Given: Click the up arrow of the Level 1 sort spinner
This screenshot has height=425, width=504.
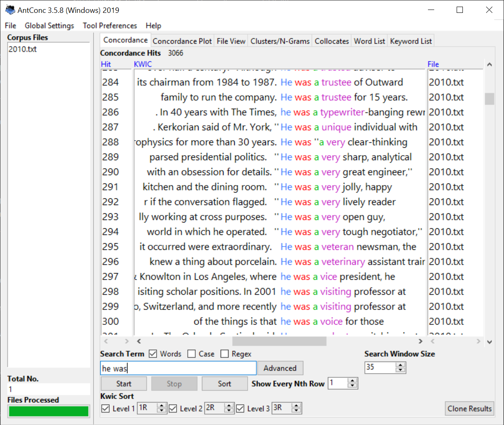Looking at the screenshot, I should tap(162, 405).
